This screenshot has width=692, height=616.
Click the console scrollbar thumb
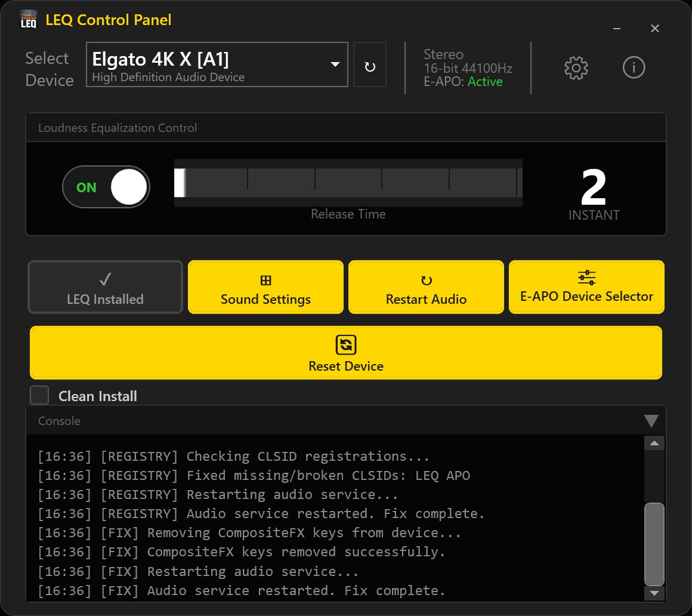(654, 544)
